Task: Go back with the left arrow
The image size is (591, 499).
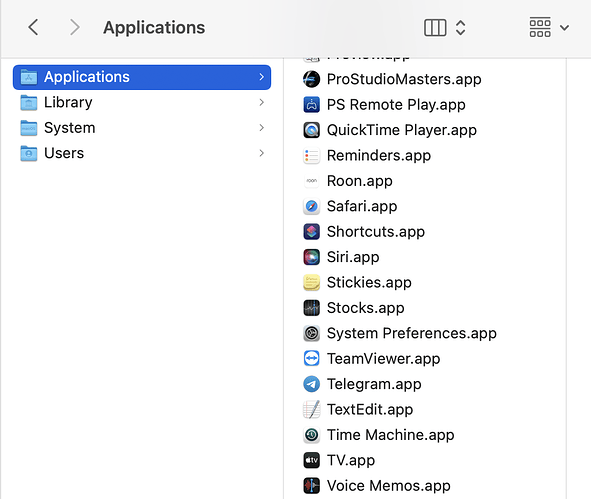Action: coord(34,28)
